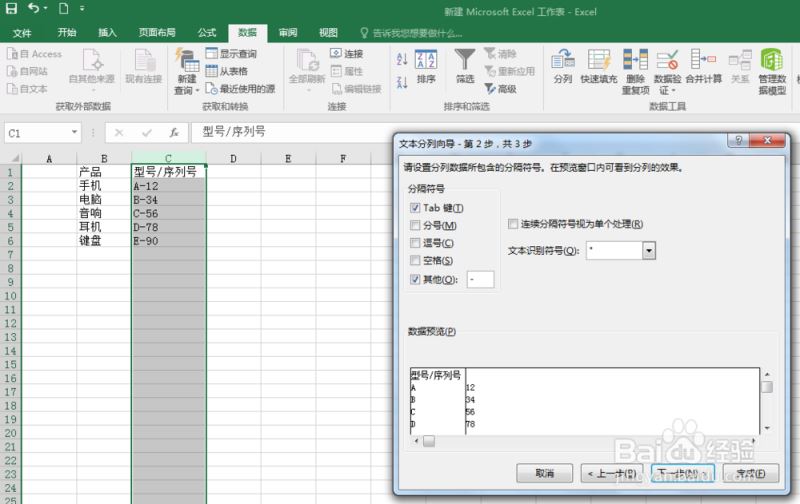Click the 取消 cancel button

point(544,473)
